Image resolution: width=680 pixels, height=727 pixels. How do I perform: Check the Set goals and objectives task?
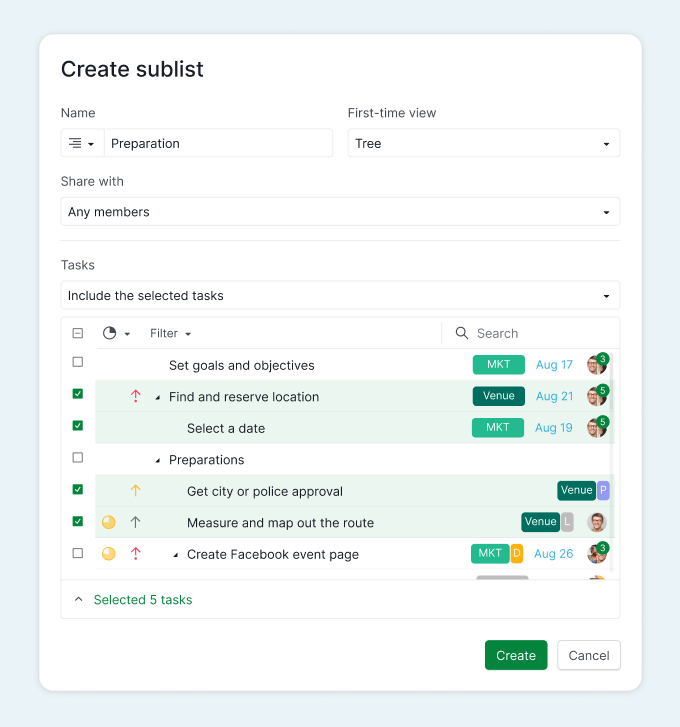pyautogui.click(x=78, y=362)
